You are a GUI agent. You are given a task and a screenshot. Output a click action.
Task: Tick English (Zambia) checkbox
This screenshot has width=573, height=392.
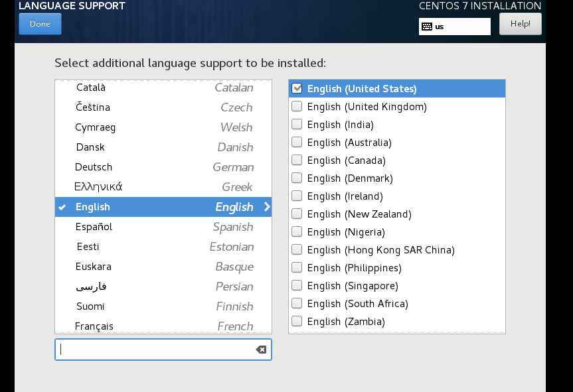tap(297, 321)
